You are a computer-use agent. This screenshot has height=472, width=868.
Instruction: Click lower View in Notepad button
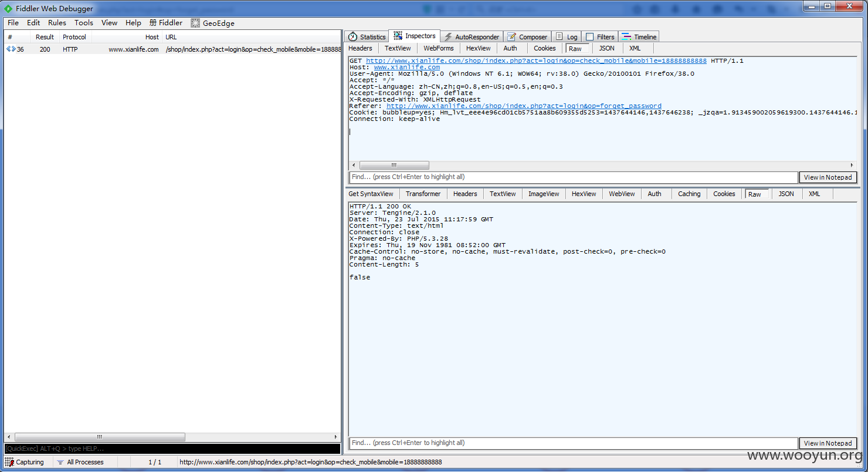(828, 443)
